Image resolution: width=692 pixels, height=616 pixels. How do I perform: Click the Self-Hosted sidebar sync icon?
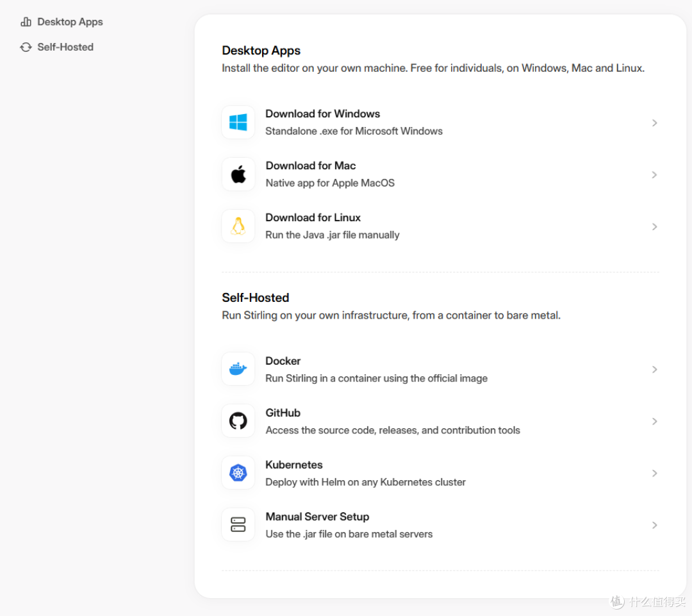tap(26, 47)
